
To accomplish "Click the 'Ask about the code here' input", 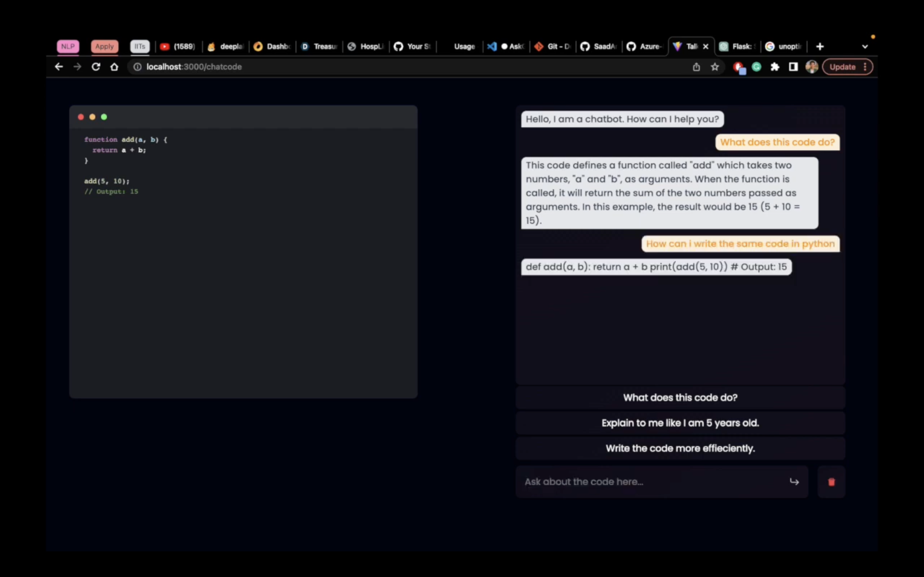I will 649,481.
